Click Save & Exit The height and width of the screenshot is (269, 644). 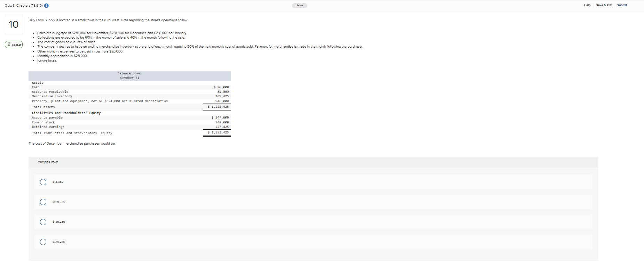[x=604, y=5]
